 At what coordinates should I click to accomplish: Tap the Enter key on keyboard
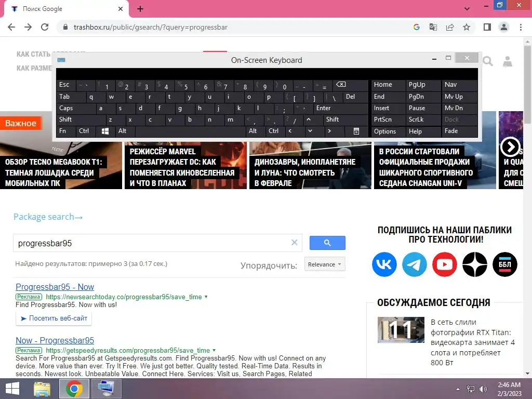click(x=341, y=108)
